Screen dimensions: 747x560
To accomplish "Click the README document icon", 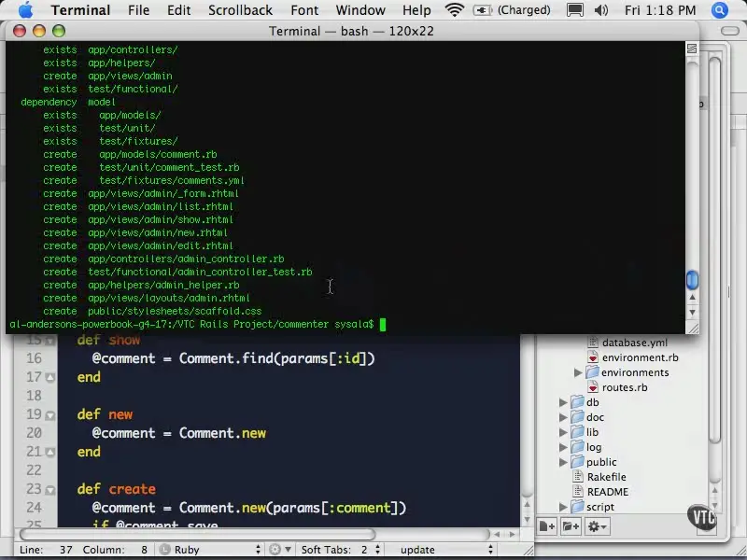I will click(x=578, y=492).
